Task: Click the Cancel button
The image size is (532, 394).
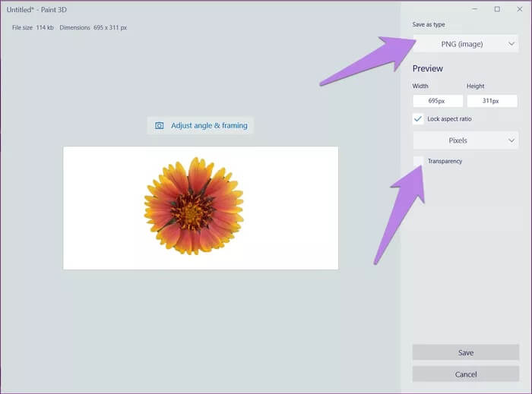Action: tap(465, 374)
